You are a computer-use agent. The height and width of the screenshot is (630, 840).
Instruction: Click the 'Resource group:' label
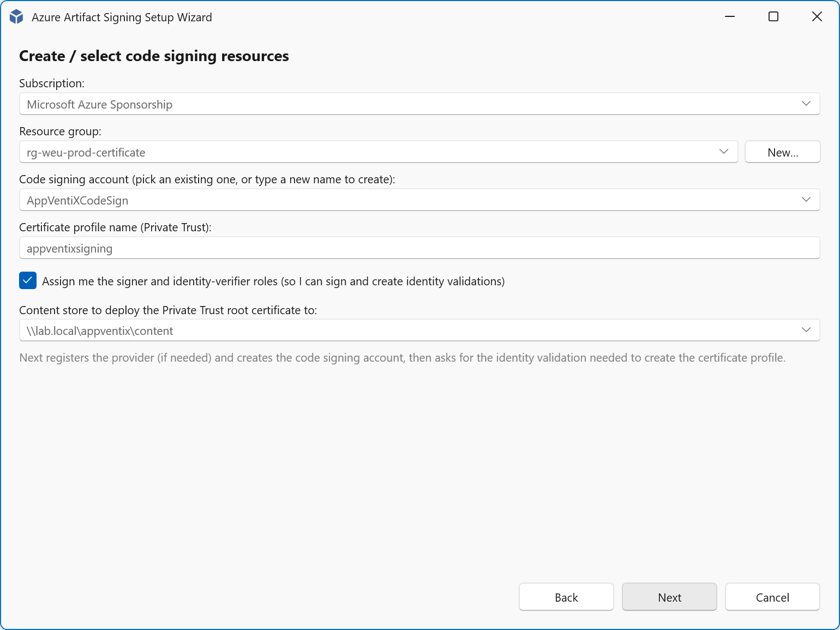[x=60, y=131]
